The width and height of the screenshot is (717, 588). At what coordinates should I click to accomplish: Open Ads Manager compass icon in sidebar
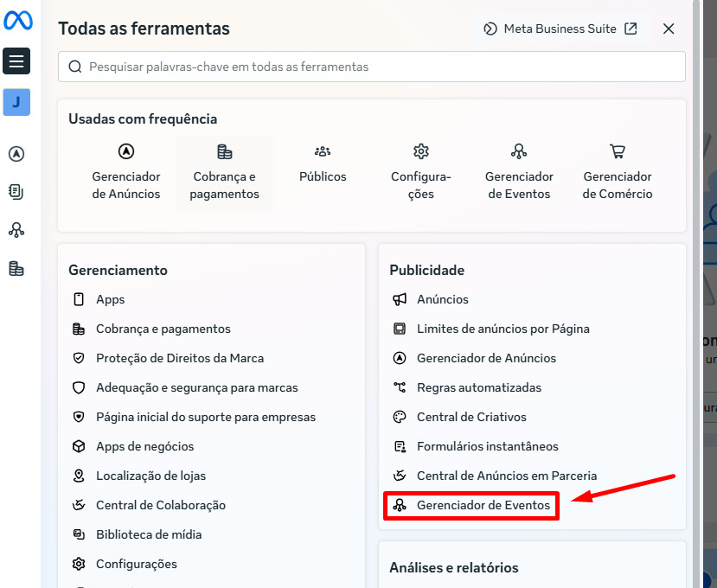click(x=16, y=154)
